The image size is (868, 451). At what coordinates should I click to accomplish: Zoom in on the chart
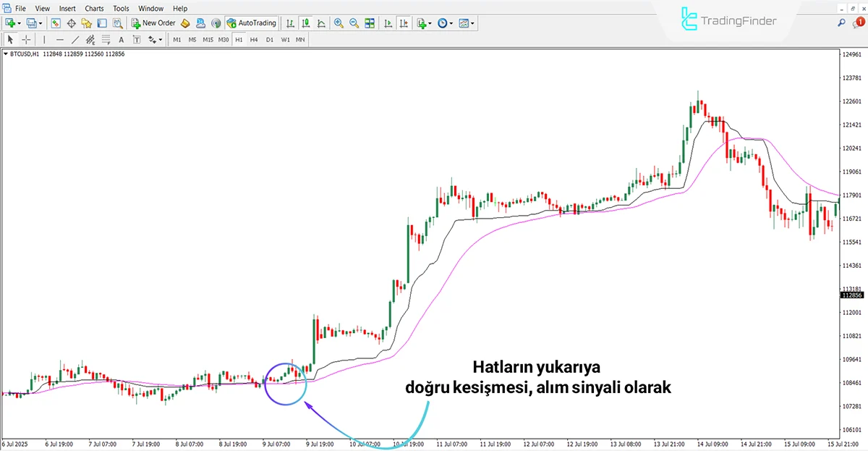(x=338, y=23)
